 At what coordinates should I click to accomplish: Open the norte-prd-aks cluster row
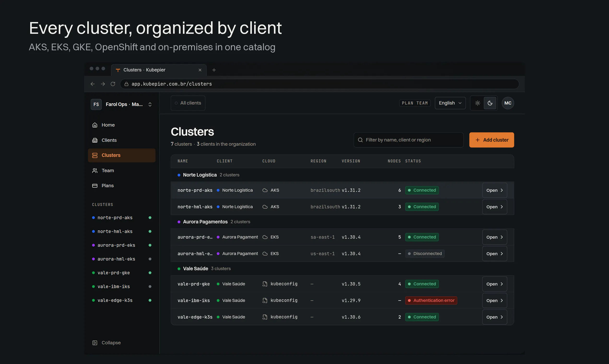pos(494,190)
